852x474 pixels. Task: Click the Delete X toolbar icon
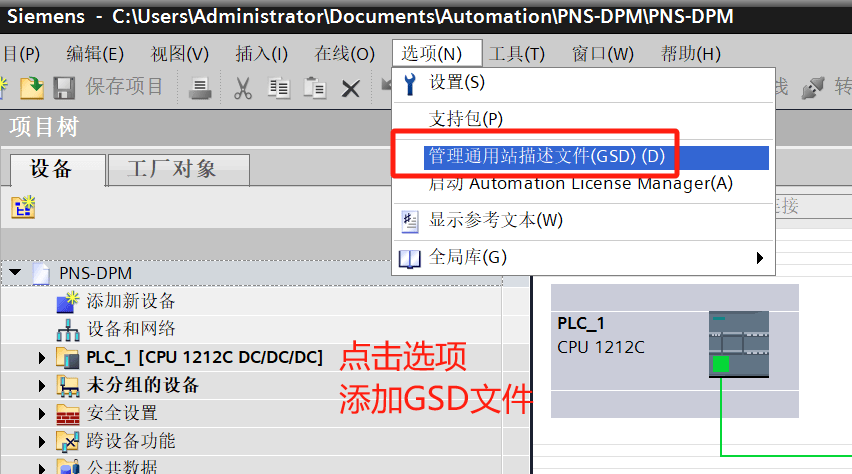(x=350, y=89)
